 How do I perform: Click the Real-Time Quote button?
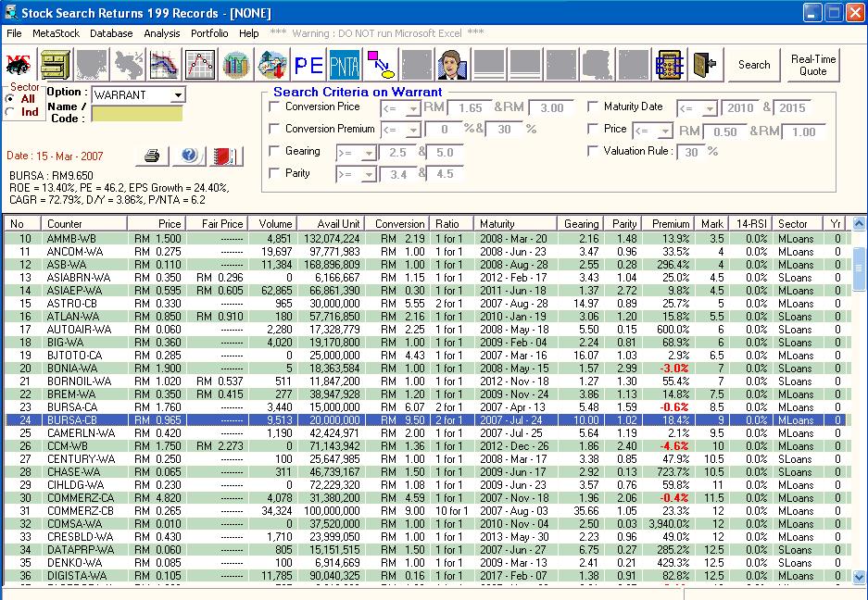812,66
